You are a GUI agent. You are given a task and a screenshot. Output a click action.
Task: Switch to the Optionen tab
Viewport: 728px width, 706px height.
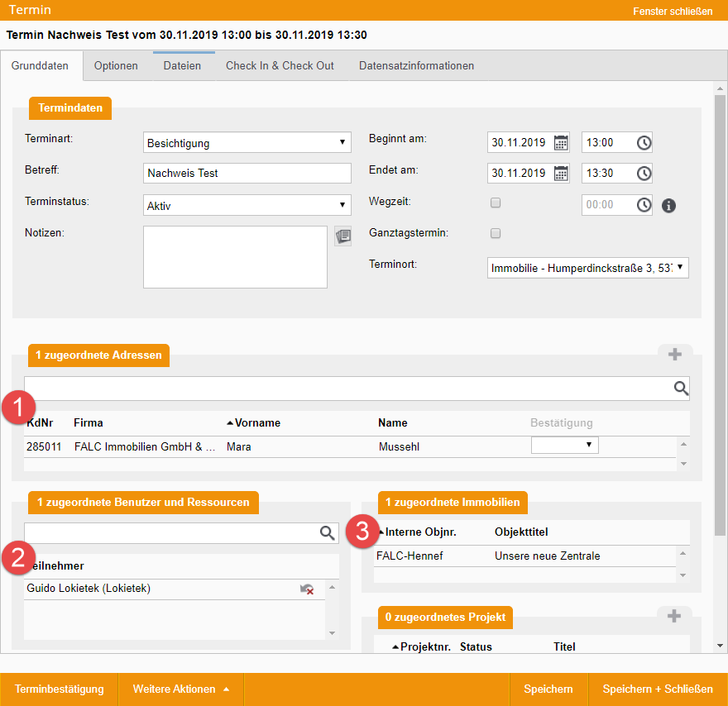click(x=116, y=65)
